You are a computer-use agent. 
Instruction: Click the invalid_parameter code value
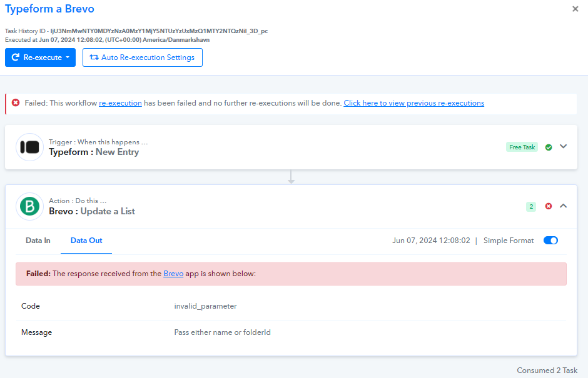coord(206,306)
